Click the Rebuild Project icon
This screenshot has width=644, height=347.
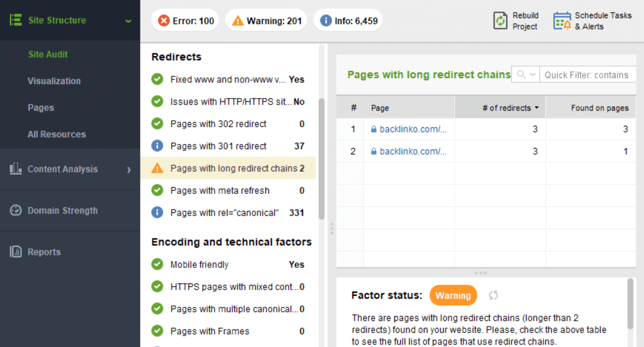coord(500,21)
